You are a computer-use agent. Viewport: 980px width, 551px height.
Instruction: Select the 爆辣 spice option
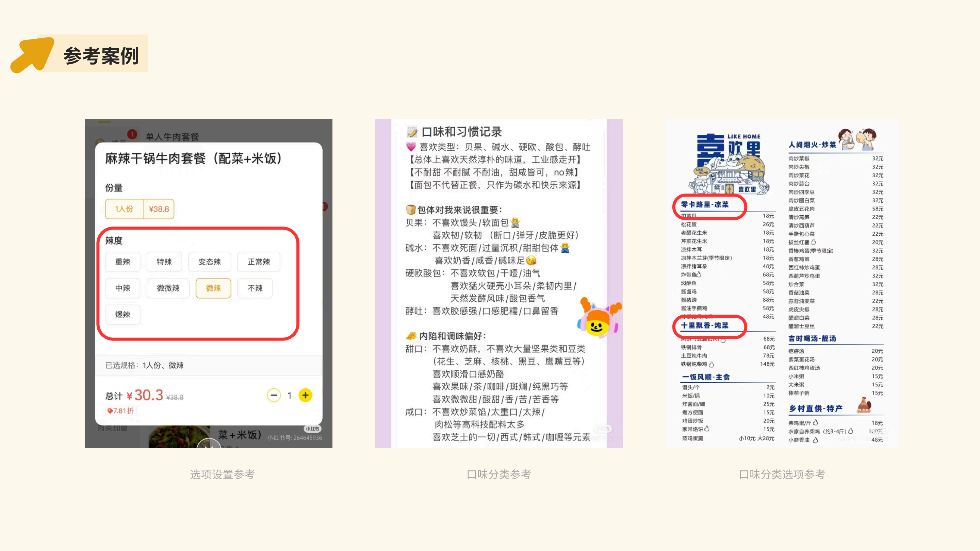[122, 315]
